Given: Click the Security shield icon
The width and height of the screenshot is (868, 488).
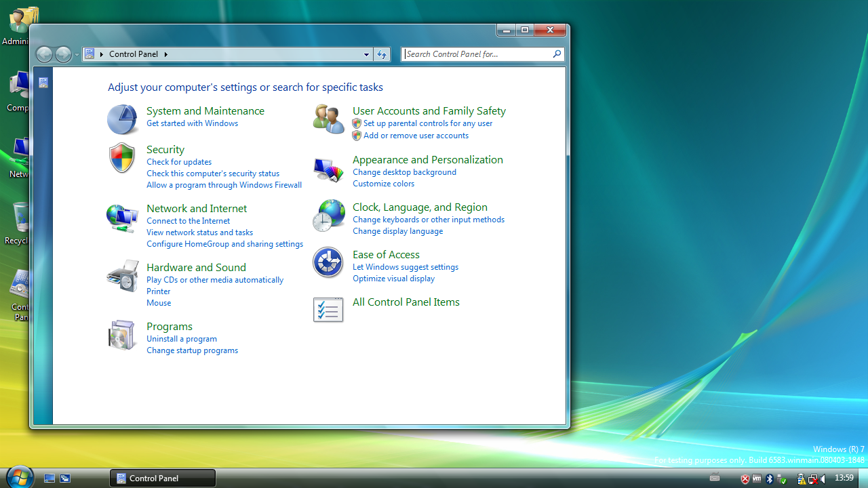Looking at the screenshot, I should [x=122, y=158].
